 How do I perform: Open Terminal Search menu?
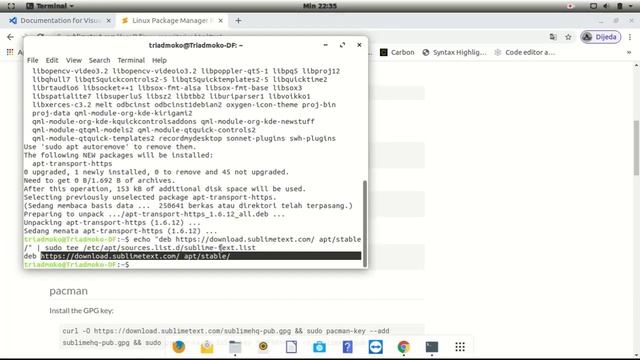coord(100,60)
